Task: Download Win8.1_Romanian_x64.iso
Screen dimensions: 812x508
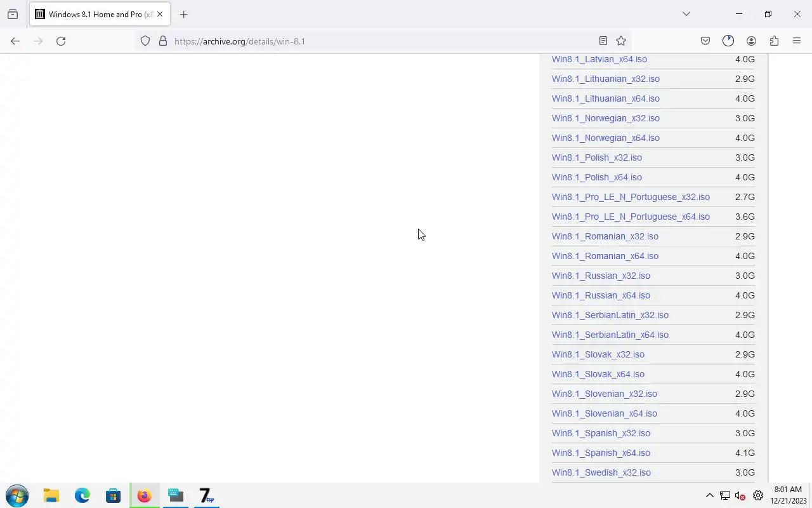Action: [x=605, y=256]
